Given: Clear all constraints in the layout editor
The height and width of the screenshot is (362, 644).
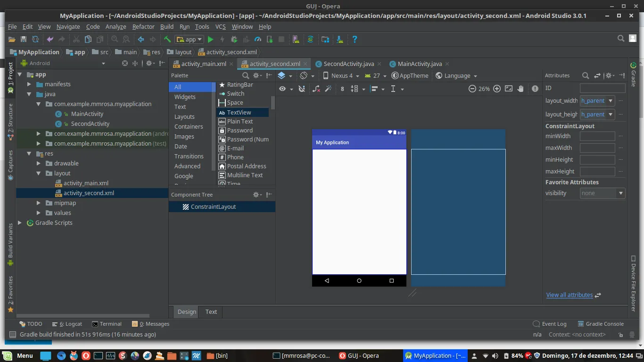Looking at the screenshot, I should (316, 89).
